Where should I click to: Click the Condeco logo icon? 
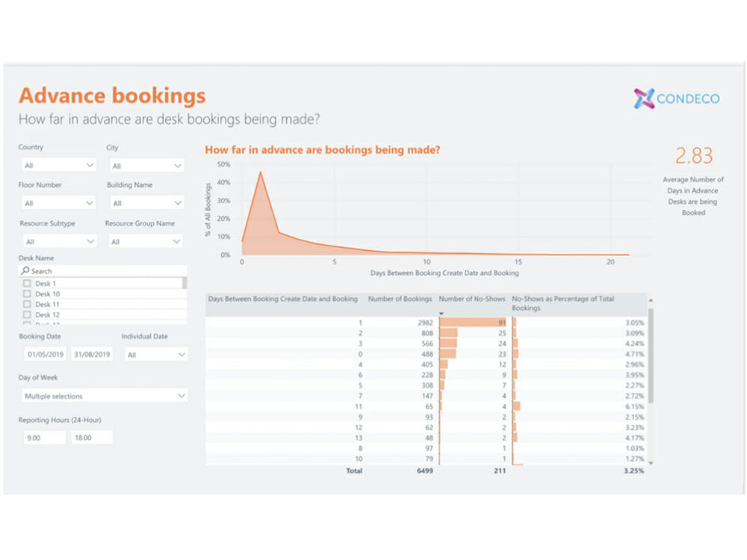click(x=644, y=99)
